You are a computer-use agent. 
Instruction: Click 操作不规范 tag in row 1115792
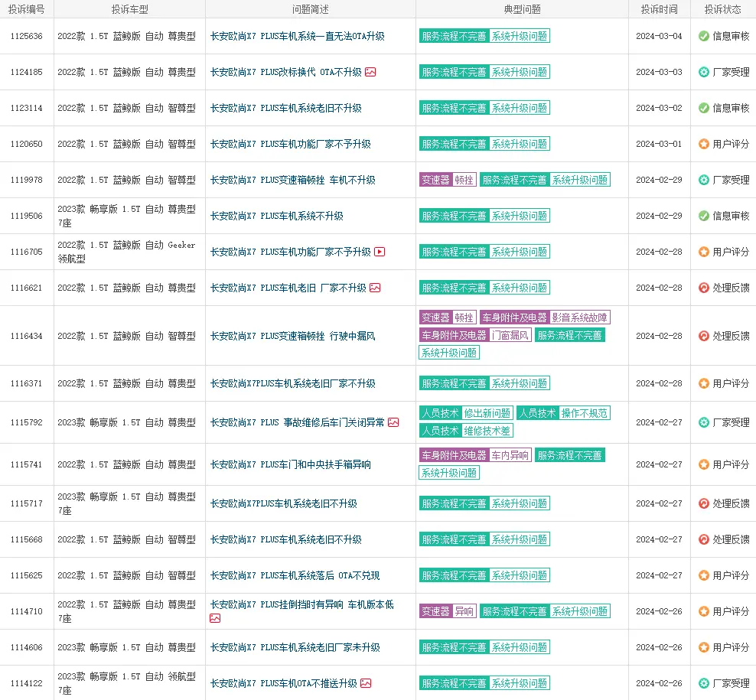[585, 414]
